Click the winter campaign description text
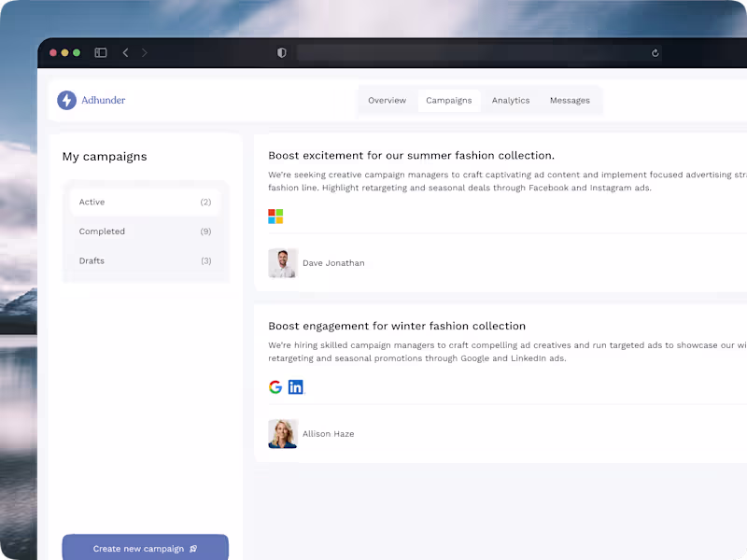 [507, 352]
